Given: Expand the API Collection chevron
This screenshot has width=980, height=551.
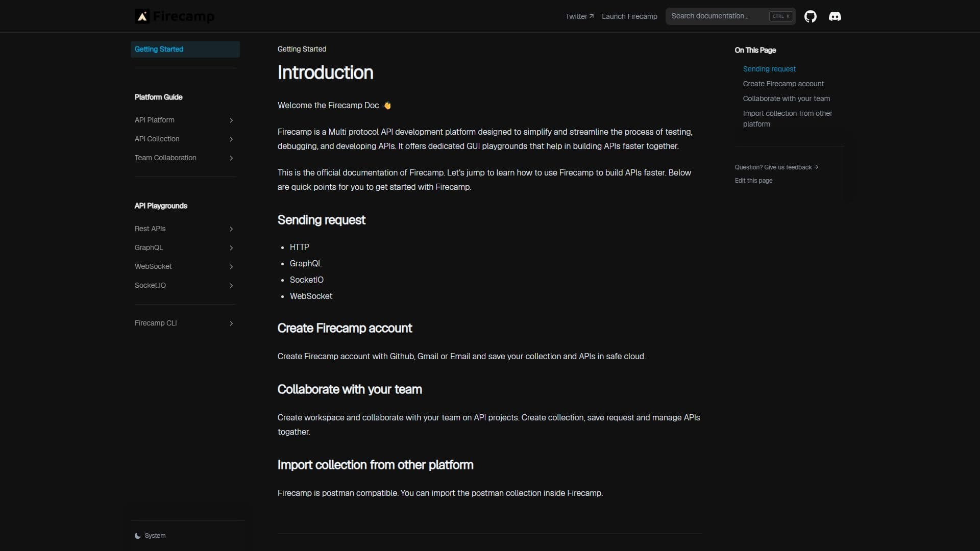Looking at the screenshot, I should tap(231, 139).
